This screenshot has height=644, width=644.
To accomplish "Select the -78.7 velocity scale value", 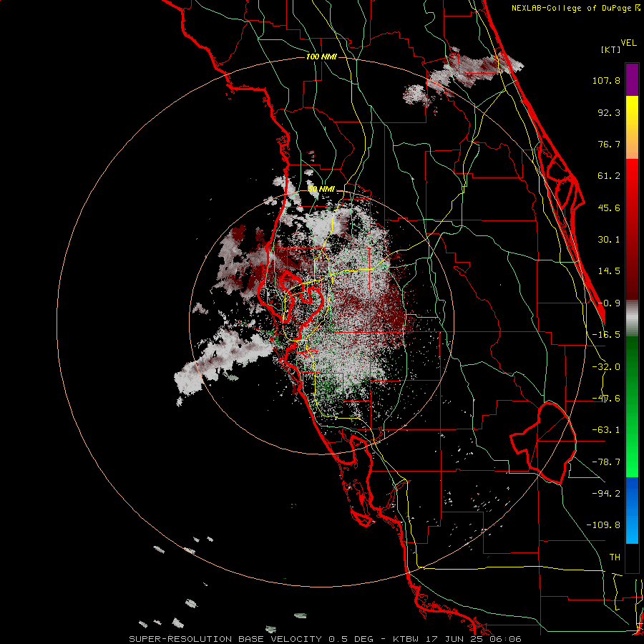I will click(606, 462).
